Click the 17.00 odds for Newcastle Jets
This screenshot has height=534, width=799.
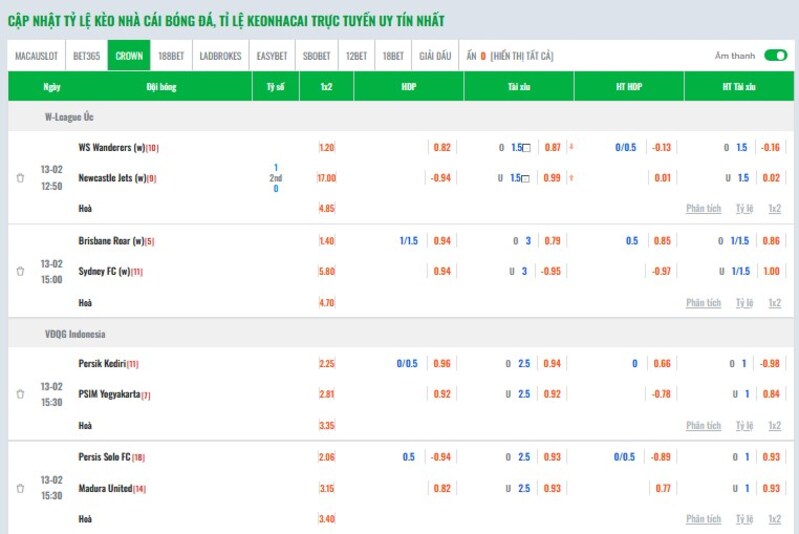pyautogui.click(x=327, y=178)
